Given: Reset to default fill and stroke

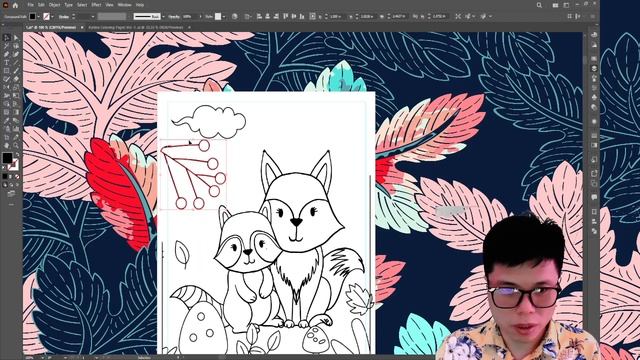Looking at the screenshot, I should click(x=4, y=167).
